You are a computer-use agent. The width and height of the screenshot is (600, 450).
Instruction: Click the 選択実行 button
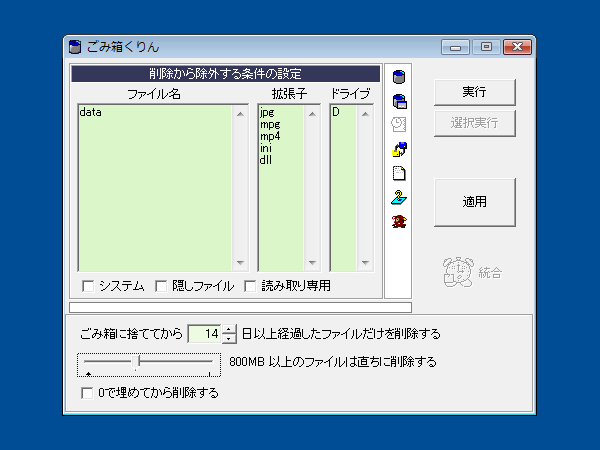(x=474, y=123)
